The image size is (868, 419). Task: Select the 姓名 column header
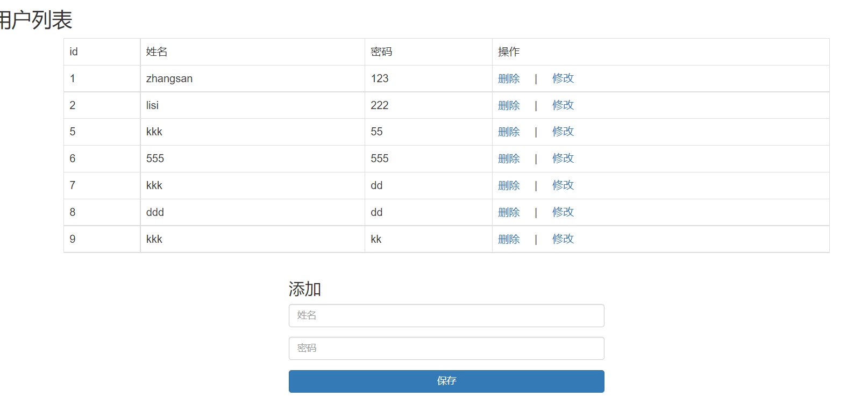pyautogui.click(x=155, y=52)
